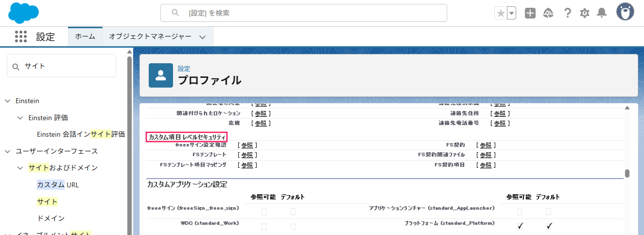Open 参照 link for 連絡先住所

point(500,113)
